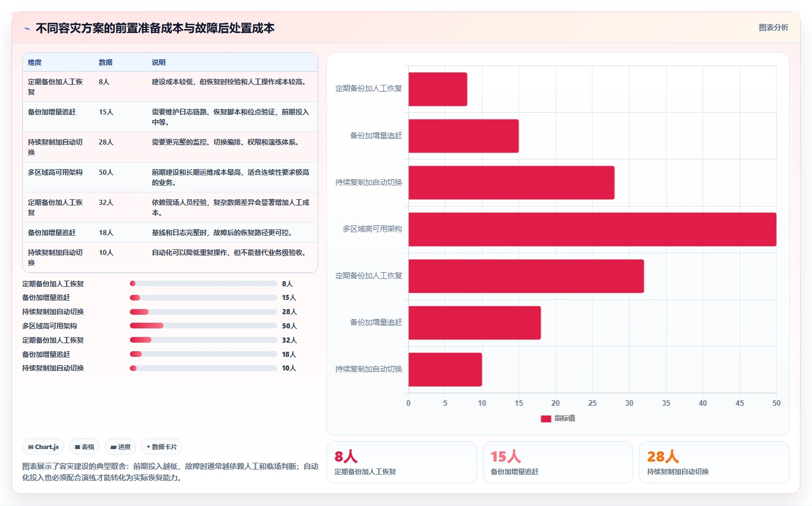Click the 50人 value in the progress list
The width and height of the screenshot is (812, 506).
pos(289,326)
